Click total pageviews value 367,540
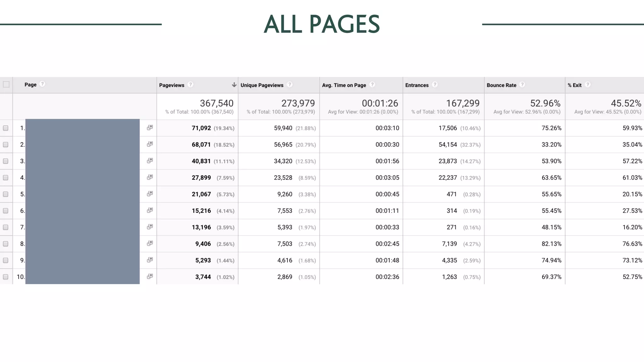Screen dimensions: 644x362 [x=217, y=103]
